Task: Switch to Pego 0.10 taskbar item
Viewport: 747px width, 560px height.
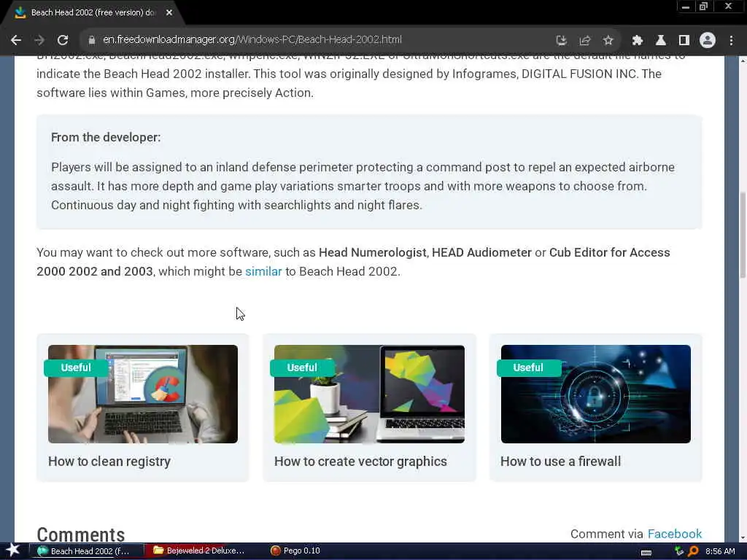Action: coord(295,551)
